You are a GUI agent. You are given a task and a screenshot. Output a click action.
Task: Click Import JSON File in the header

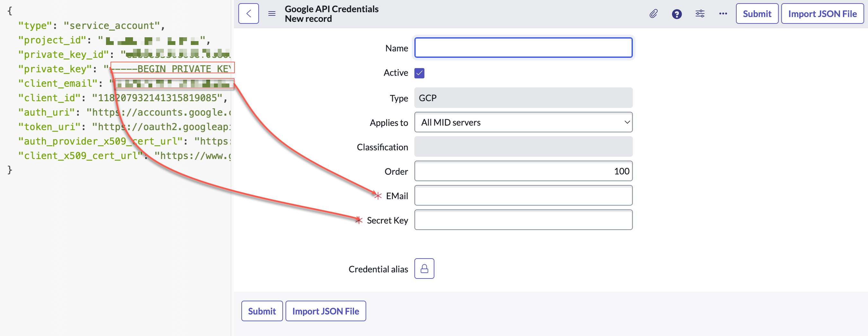(x=822, y=13)
